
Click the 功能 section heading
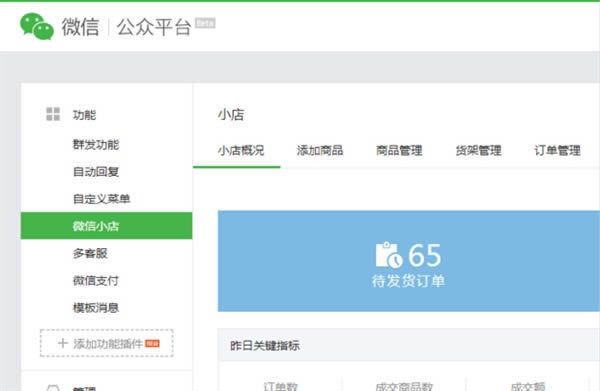85,115
